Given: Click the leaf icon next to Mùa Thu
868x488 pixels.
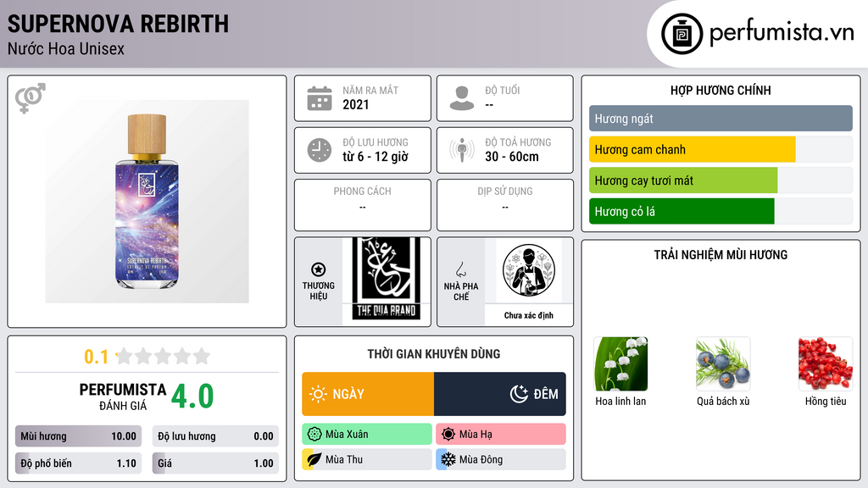Looking at the screenshot, I should (x=314, y=459).
